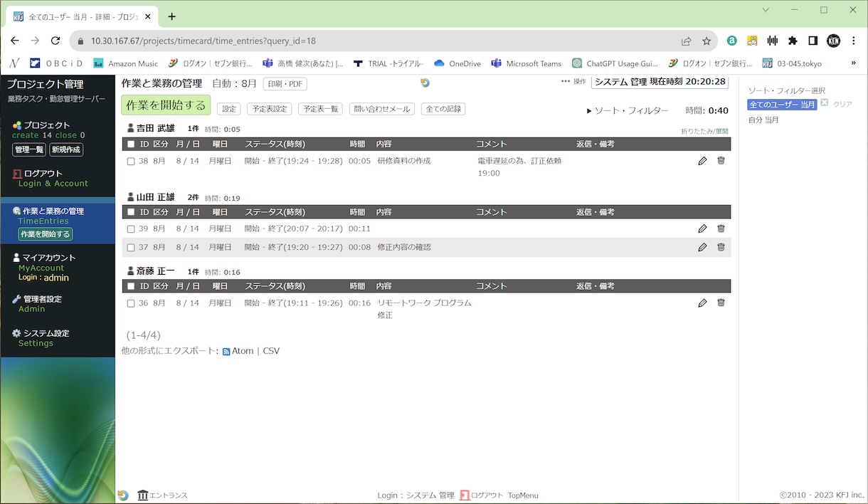The height and width of the screenshot is (504, 868).
Task: Open 作業と業務の管理 in sidebar
Action: (x=53, y=211)
